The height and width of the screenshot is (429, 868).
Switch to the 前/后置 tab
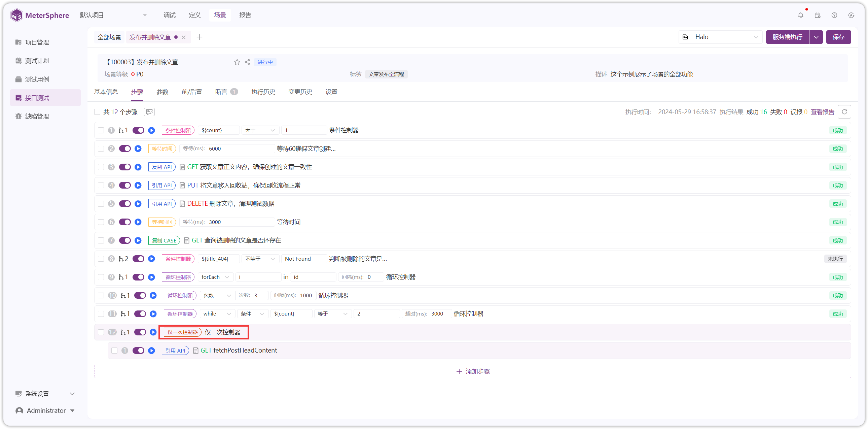pos(192,92)
